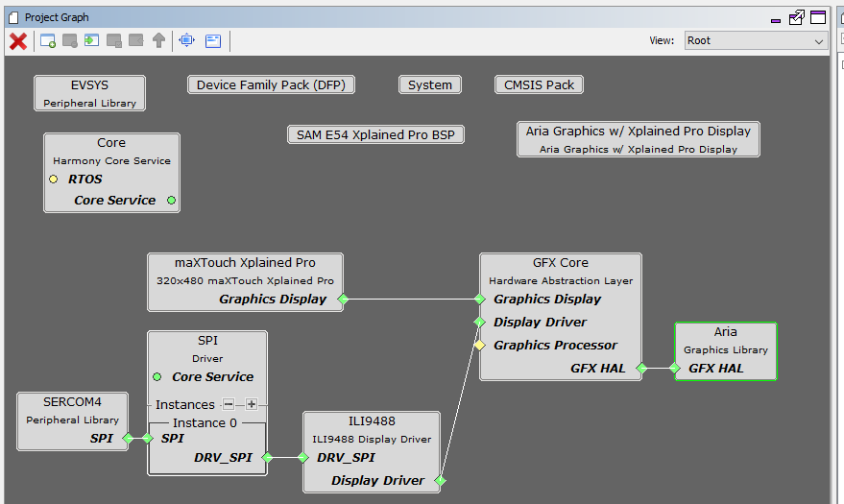This screenshot has height=504, width=844.
Task: Click the Graphics Processor label in GFX Core
Action: tap(556, 346)
